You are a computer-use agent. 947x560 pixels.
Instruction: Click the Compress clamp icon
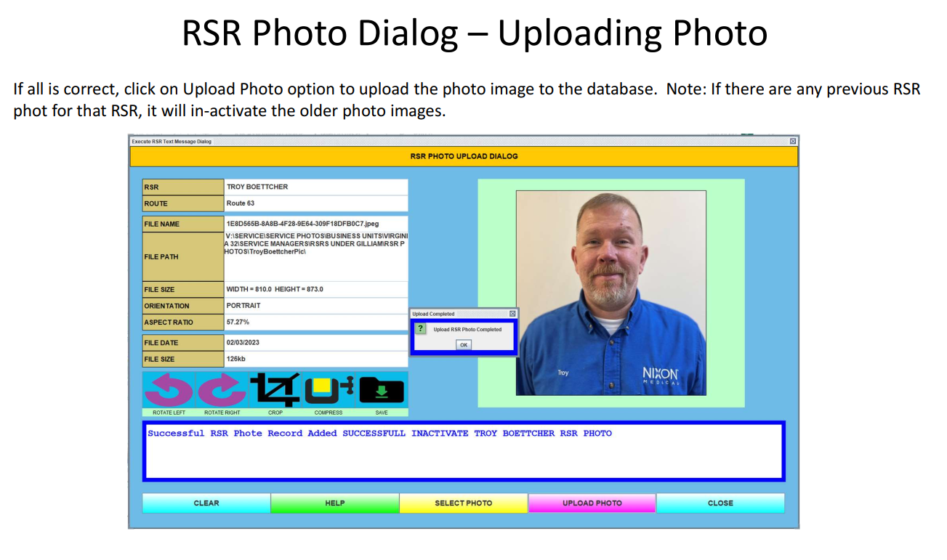pos(329,390)
